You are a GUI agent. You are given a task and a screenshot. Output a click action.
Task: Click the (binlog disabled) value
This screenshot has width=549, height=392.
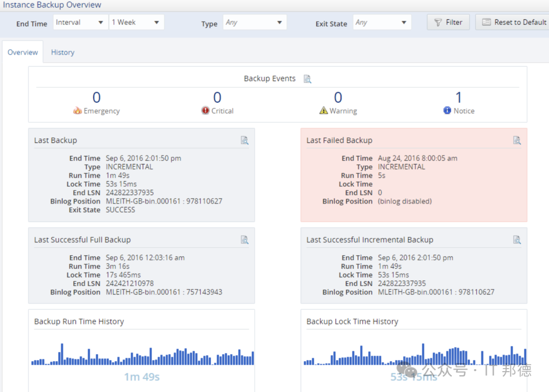click(x=405, y=201)
